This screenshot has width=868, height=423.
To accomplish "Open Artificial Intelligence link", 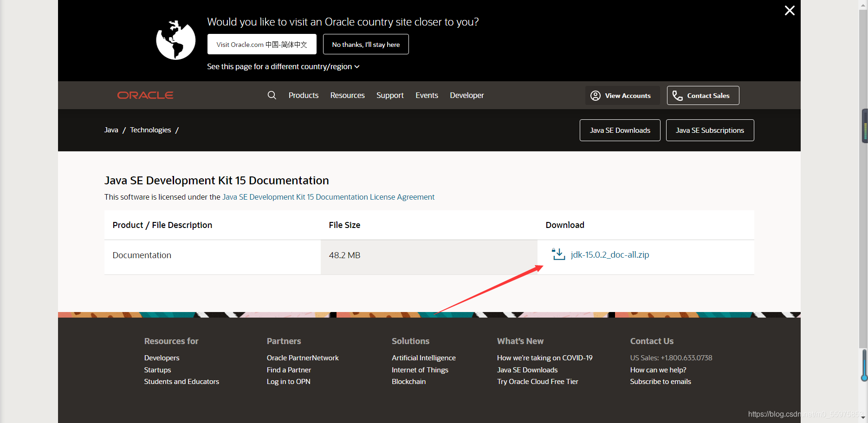I will (424, 358).
